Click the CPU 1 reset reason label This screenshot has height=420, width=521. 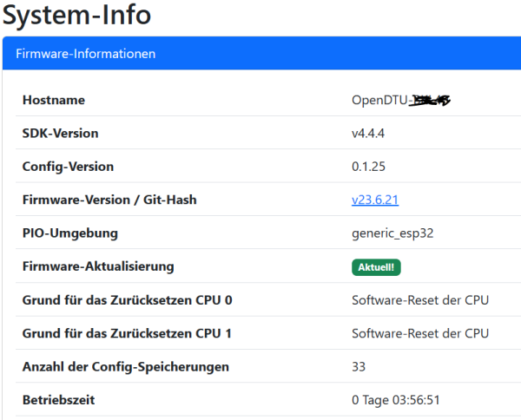(127, 333)
